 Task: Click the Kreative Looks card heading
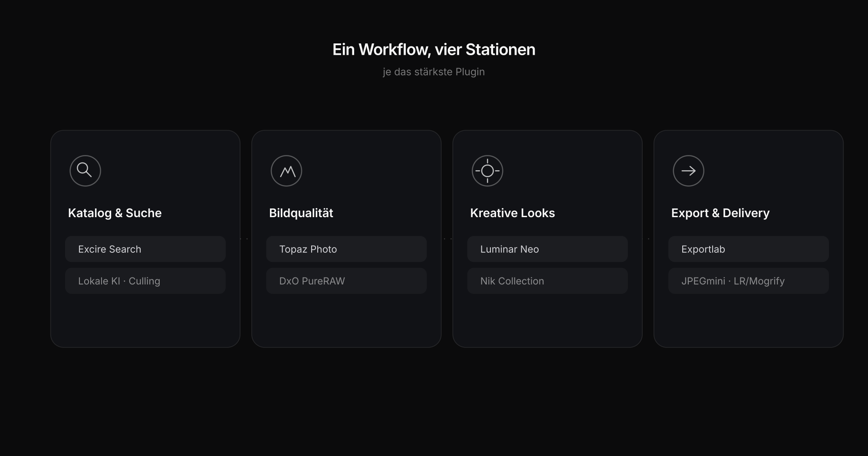coord(513,213)
